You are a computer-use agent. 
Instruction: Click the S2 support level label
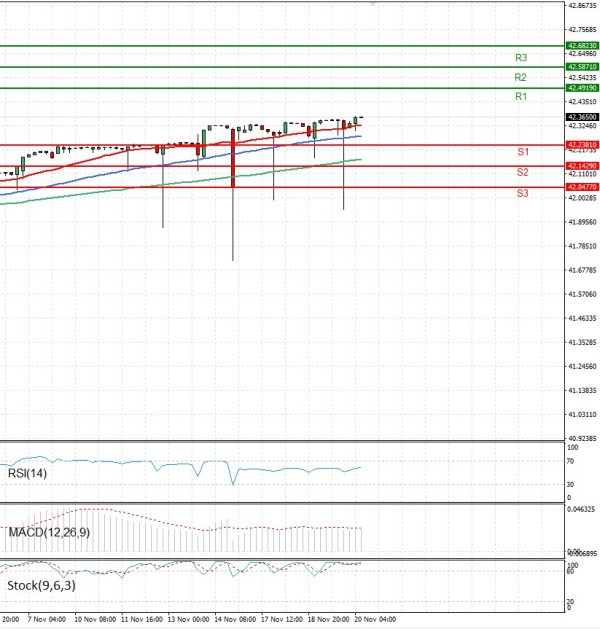tap(523, 173)
